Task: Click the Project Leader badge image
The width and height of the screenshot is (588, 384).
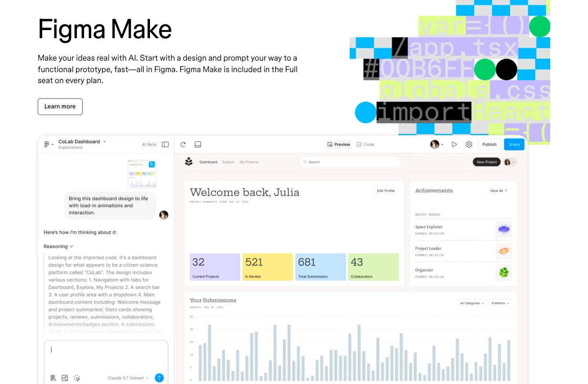Action: pos(503,251)
